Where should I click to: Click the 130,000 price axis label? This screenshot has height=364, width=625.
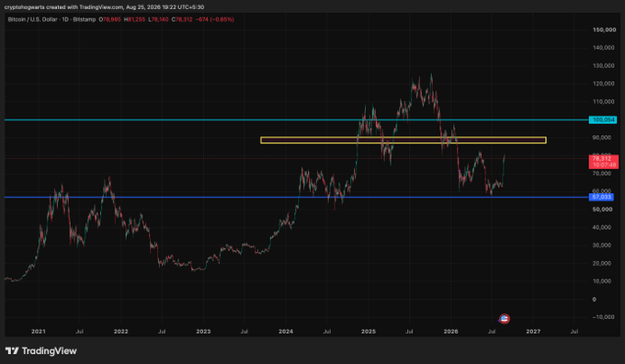604,65
